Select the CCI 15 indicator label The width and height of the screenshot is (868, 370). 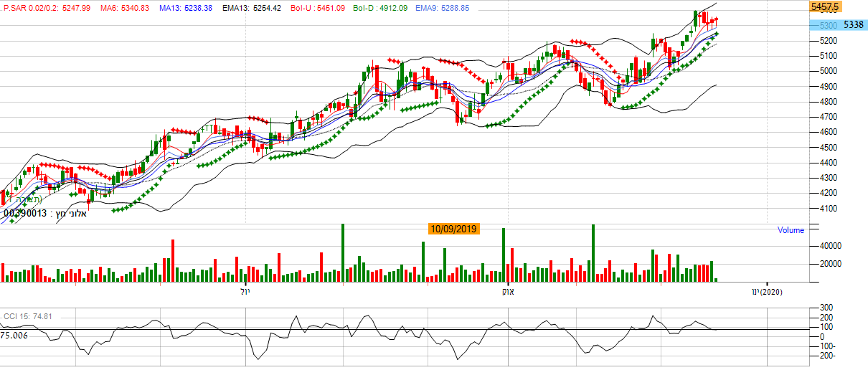[x=29, y=316]
